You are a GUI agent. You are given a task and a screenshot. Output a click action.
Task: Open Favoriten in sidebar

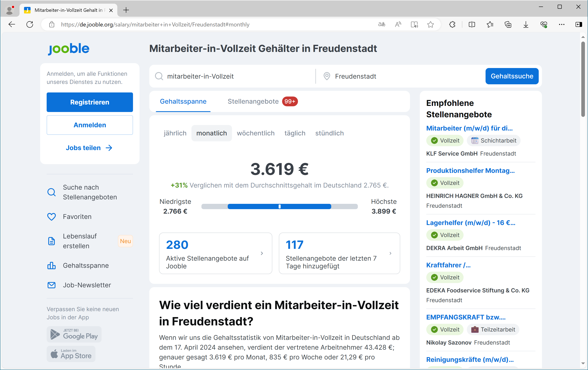click(x=90, y=216)
